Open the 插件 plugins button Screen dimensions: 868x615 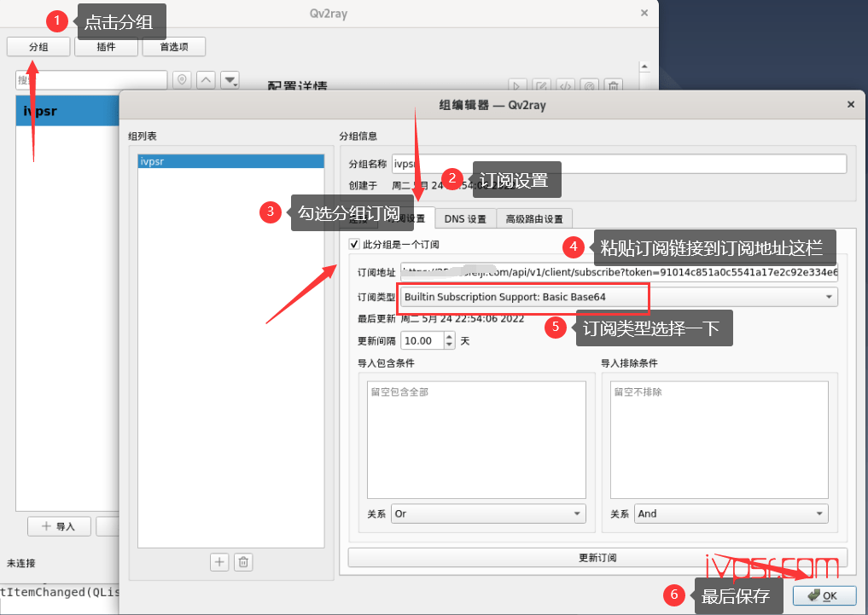(x=107, y=47)
